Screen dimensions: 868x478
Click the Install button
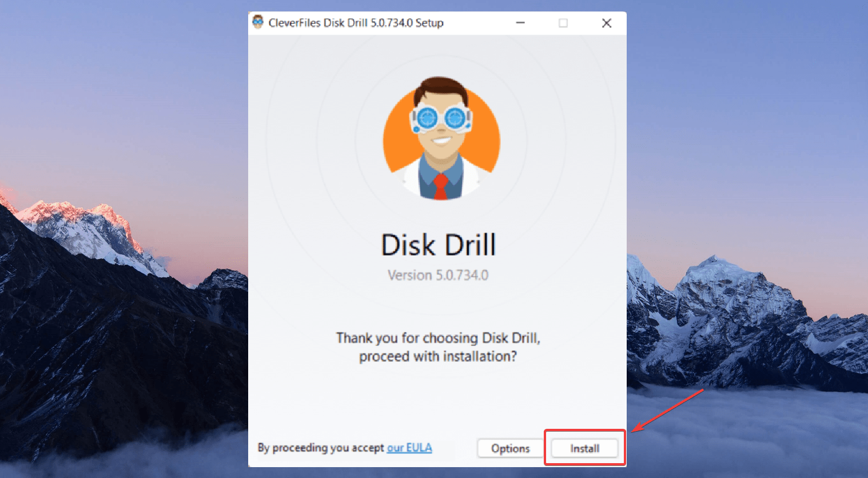click(584, 448)
